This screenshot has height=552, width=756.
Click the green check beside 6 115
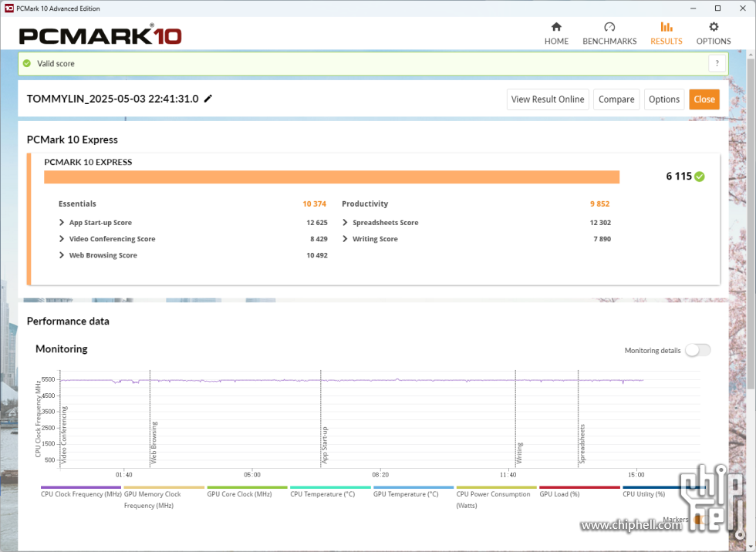pyautogui.click(x=700, y=177)
